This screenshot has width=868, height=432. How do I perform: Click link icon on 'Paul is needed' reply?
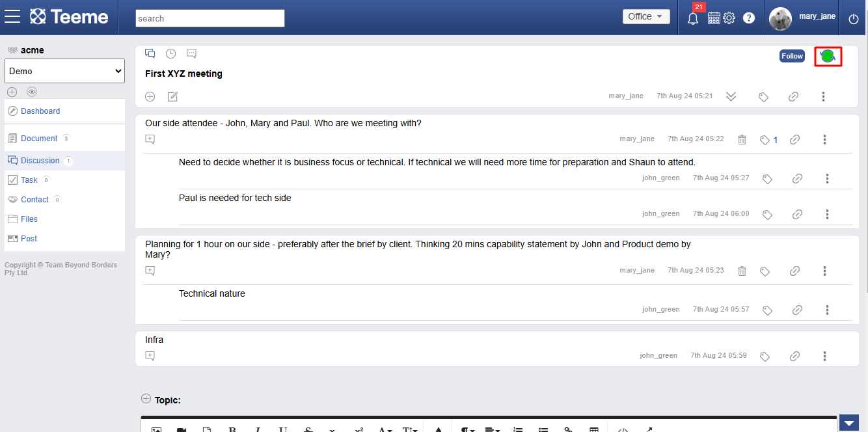coord(798,214)
